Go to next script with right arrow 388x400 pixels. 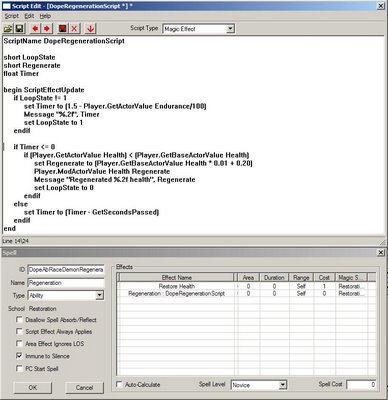[x=47, y=29]
